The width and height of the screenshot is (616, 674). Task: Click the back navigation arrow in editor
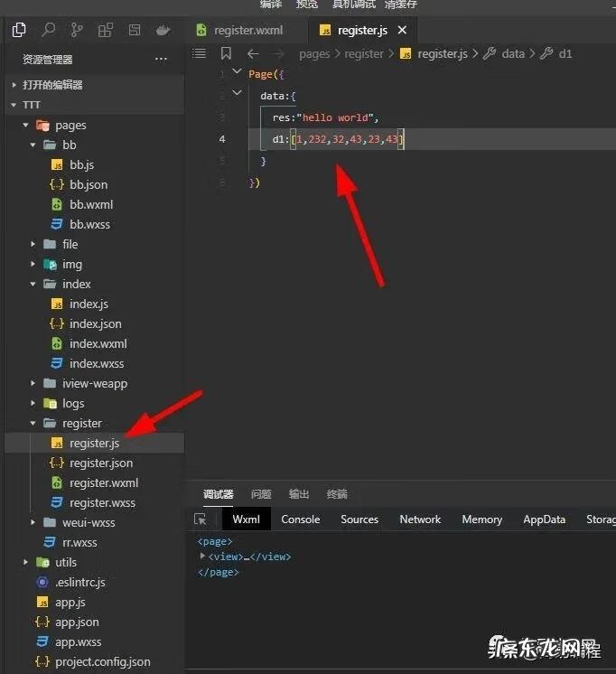tap(253, 53)
